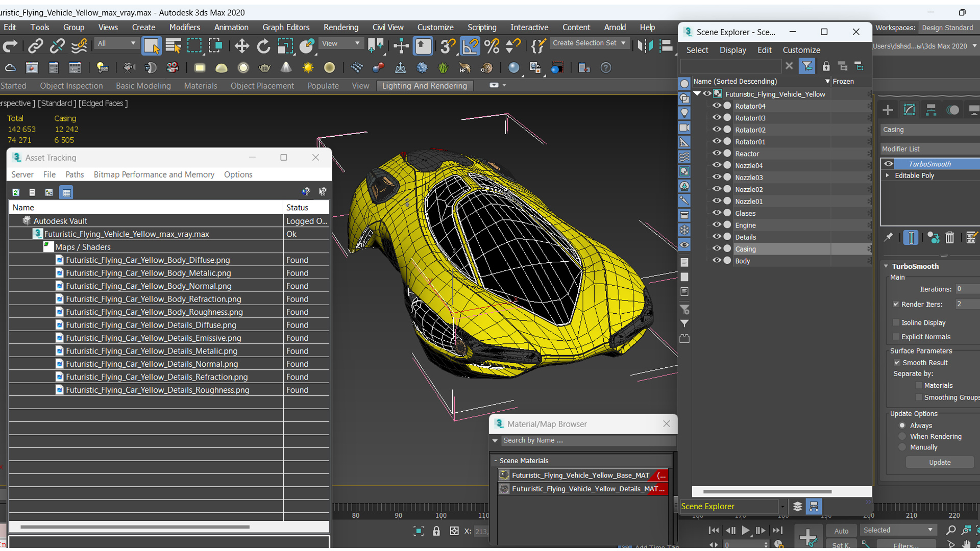Open the Create Selection Set dropdown

coord(589,43)
